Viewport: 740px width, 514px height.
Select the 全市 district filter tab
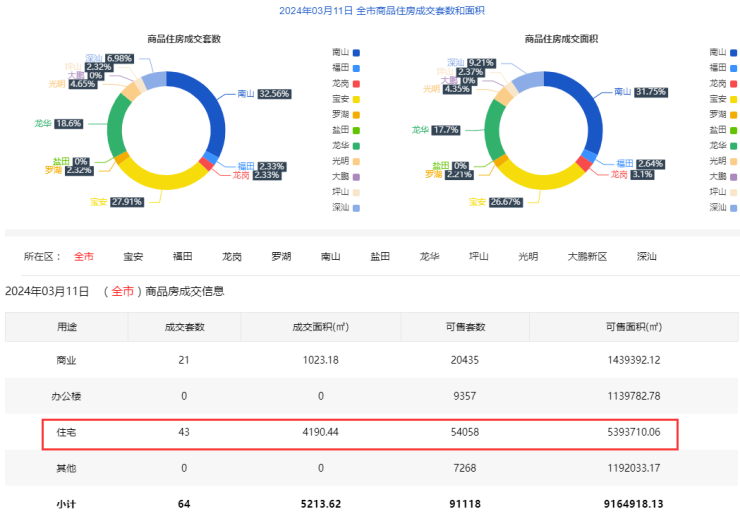(x=84, y=257)
